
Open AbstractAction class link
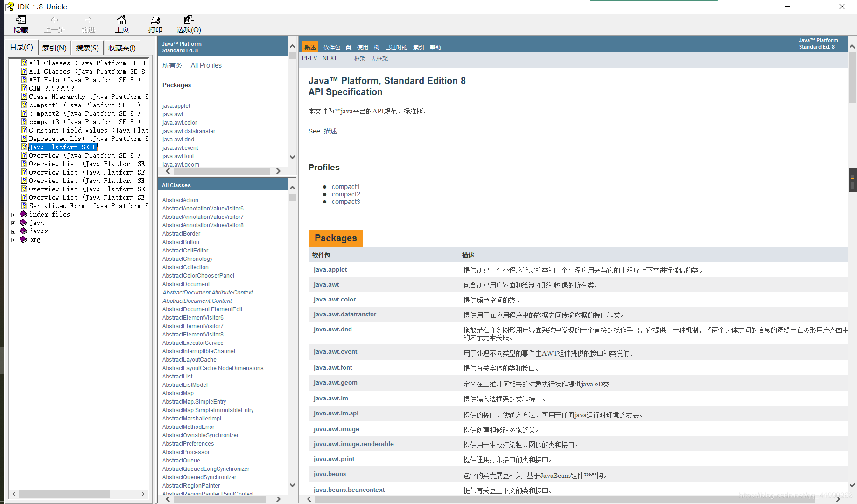point(180,200)
